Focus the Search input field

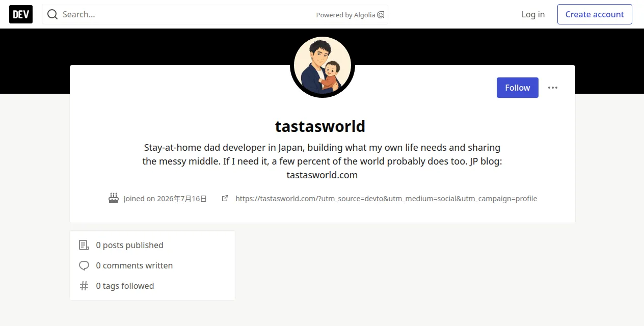coord(215,14)
